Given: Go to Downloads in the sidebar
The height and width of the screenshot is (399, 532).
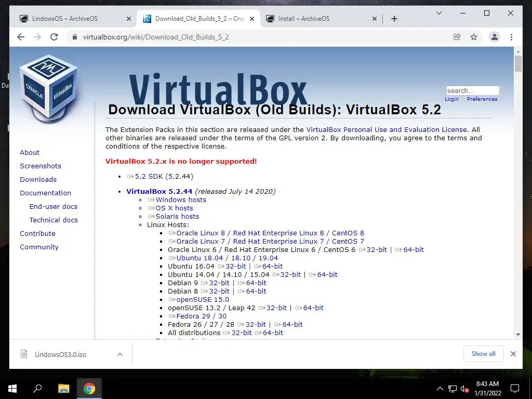Looking at the screenshot, I should click(x=38, y=179).
